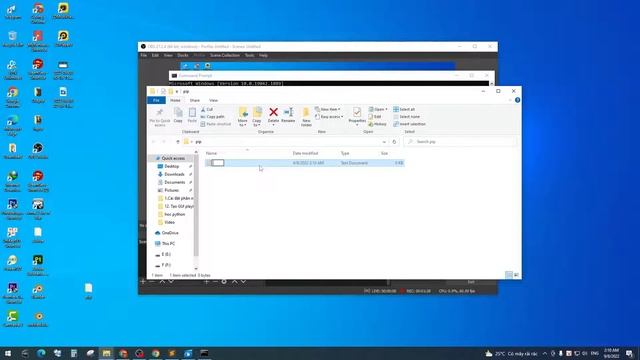Click Select none in the ribbon
Image resolution: width=640 pixels, height=360 pixels.
pyautogui.click(x=407, y=117)
